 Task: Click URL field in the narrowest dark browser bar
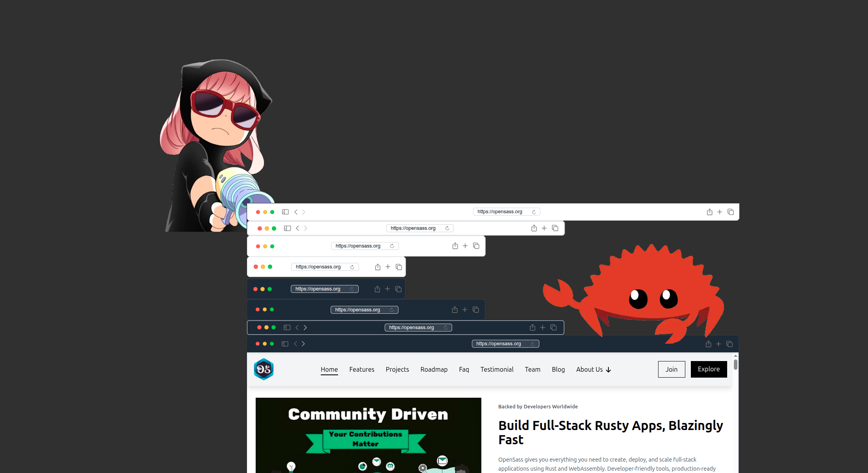coord(325,289)
